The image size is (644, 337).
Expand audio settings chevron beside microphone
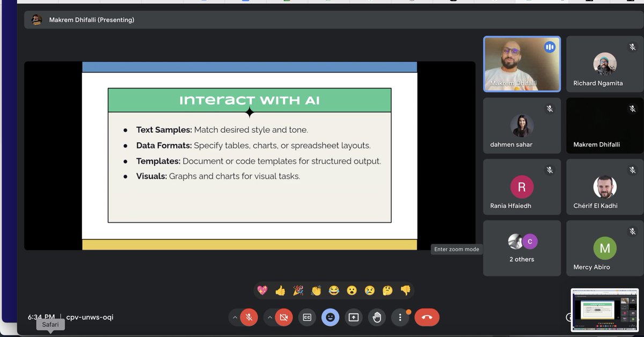point(235,317)
